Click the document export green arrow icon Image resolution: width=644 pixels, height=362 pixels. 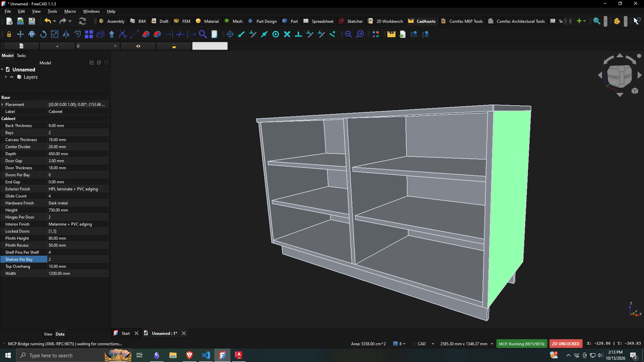[403, 34]
